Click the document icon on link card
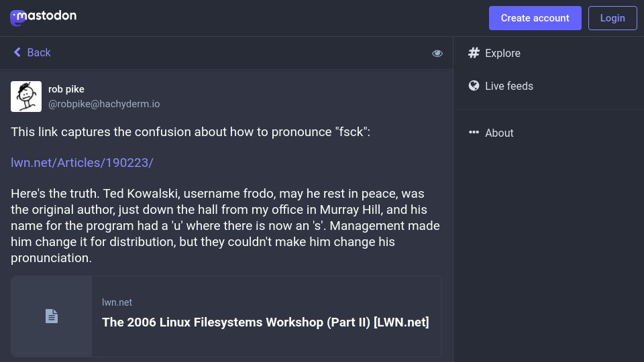 coord(52,316)
